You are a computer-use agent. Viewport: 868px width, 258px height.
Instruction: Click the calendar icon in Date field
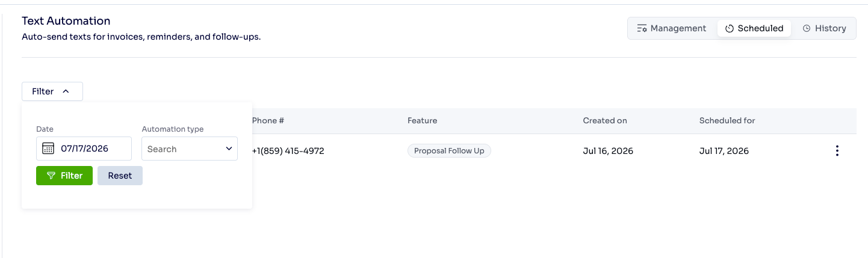pyautogui.click(x=48, y=149)
